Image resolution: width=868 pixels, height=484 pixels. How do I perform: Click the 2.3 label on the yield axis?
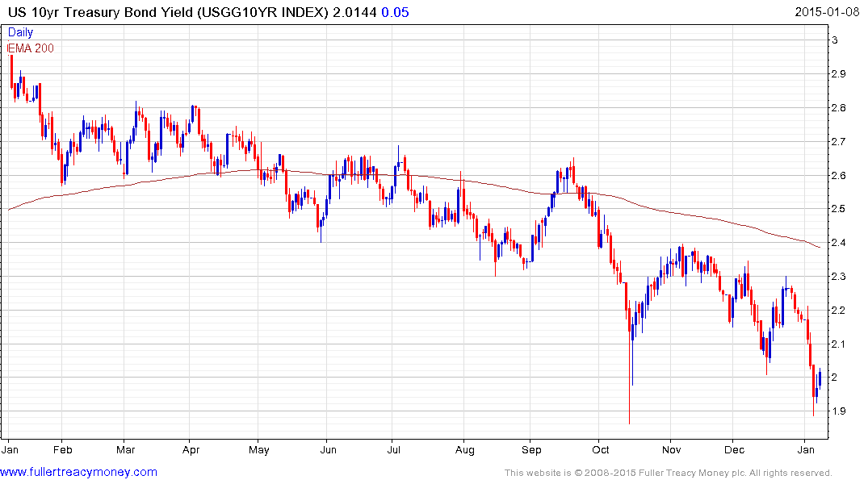839,277
